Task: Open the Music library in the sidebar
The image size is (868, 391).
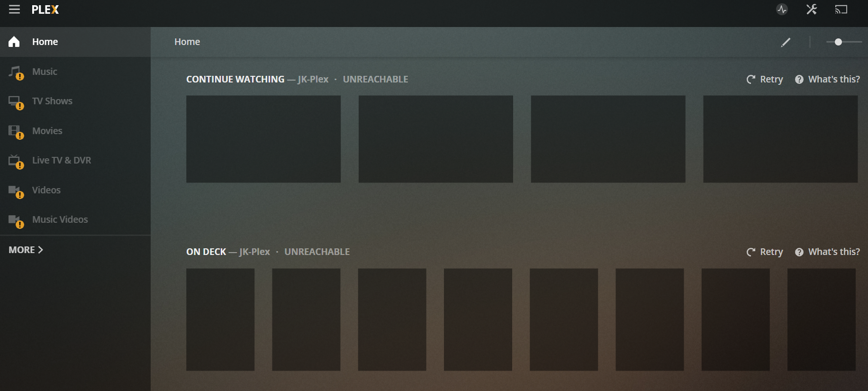Action: click(75, 72)
